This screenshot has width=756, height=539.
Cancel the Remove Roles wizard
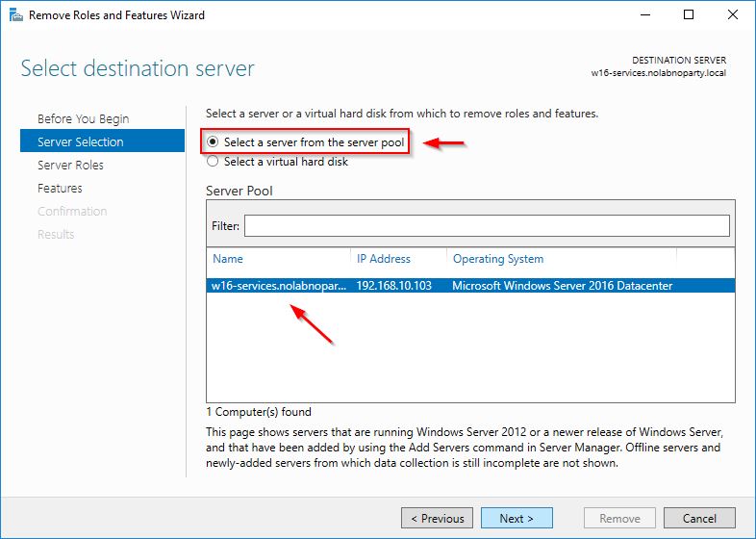(x=699, y=518)
